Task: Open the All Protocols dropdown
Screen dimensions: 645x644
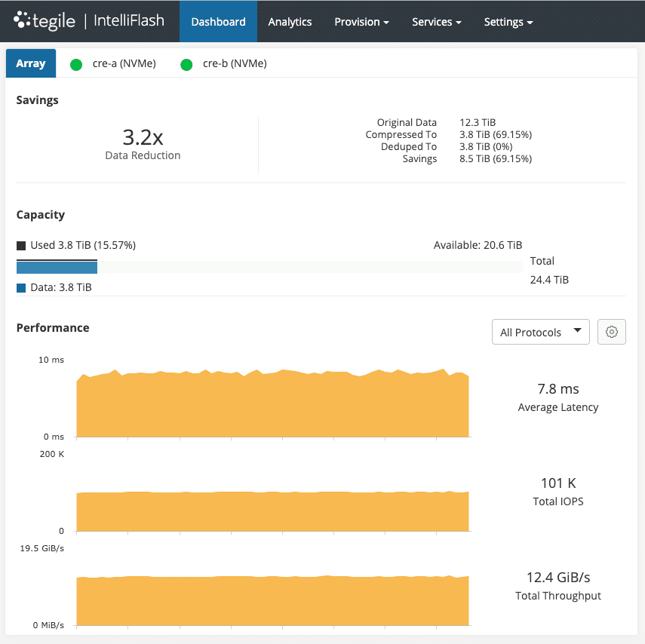Action: point(540,332)
